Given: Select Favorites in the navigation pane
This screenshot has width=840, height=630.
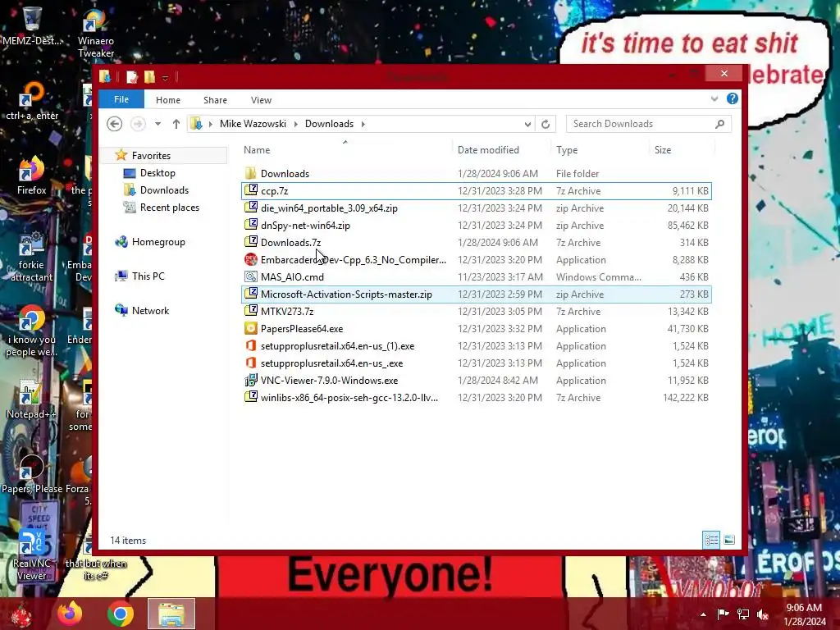Looking at the screenshot, I should (x=151, y=155).
